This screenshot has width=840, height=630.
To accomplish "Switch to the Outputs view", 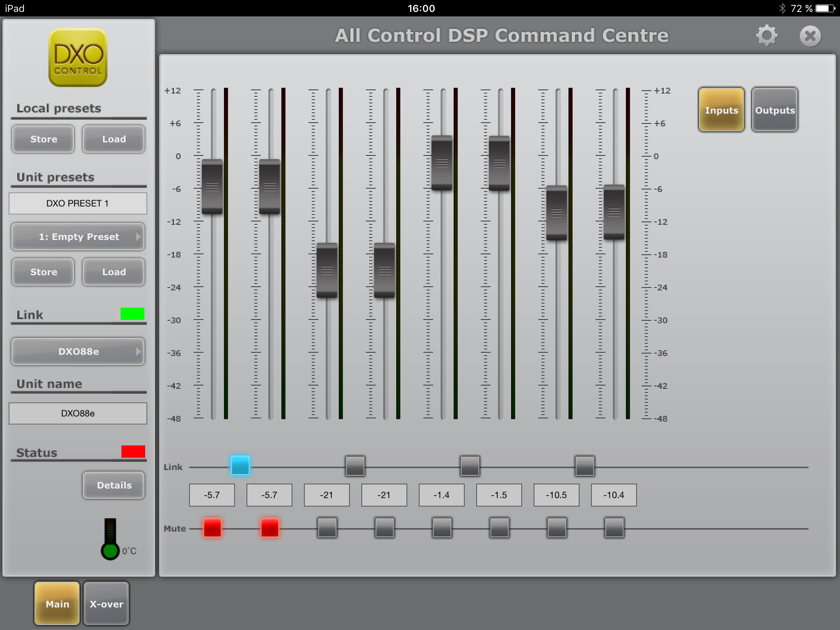I will (x=774, y=110).
